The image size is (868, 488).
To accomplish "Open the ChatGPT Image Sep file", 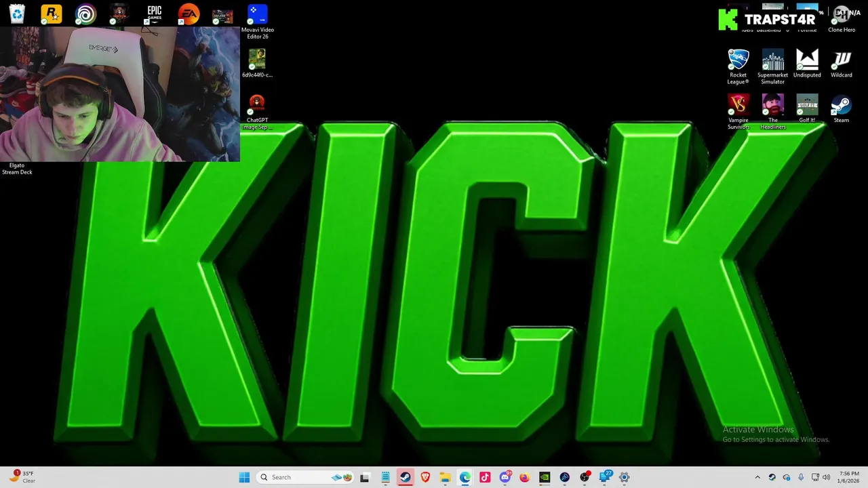I will click(x=257, y=112).
